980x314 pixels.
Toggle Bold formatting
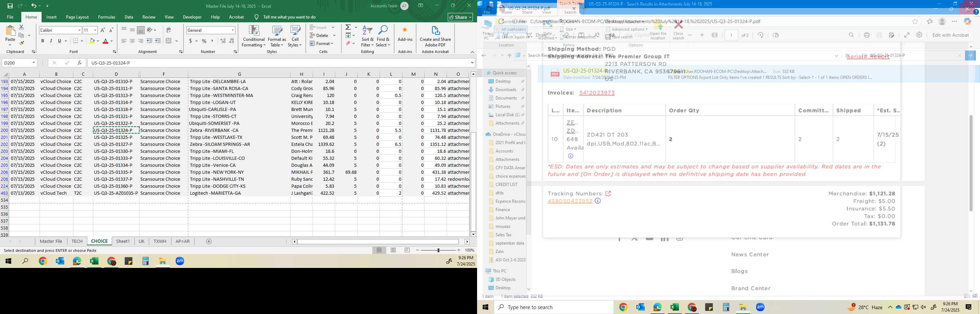43,41
